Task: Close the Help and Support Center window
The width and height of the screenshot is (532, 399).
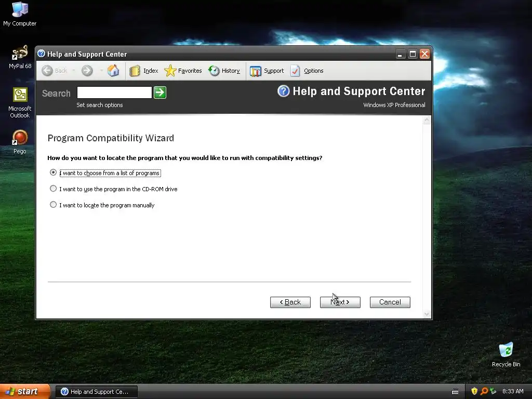Action: point(425,54)
